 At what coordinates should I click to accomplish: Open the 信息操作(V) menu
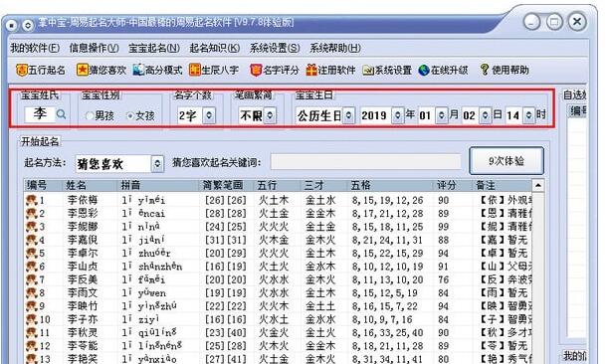(x=94, y=48)
